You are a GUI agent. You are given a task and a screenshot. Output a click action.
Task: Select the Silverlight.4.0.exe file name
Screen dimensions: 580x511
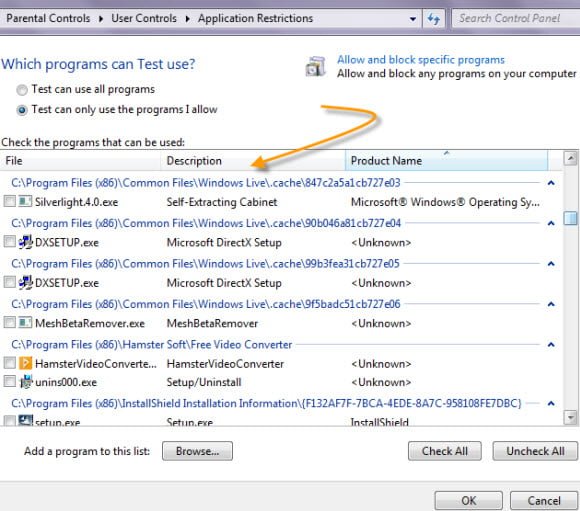77,202
